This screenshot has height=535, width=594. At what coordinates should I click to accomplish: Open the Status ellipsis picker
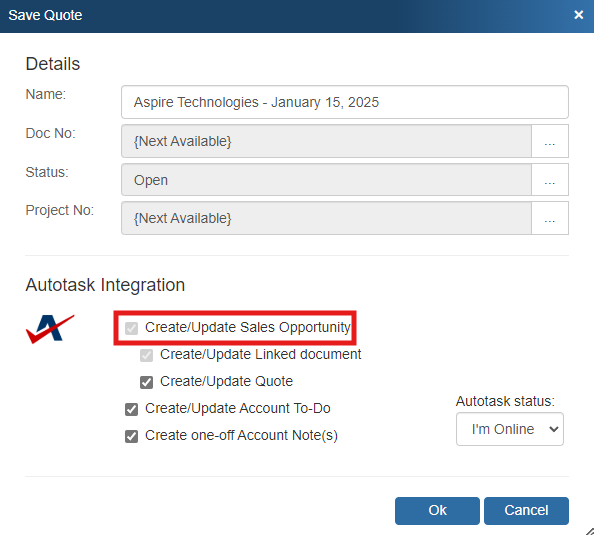tap(550, 180)
